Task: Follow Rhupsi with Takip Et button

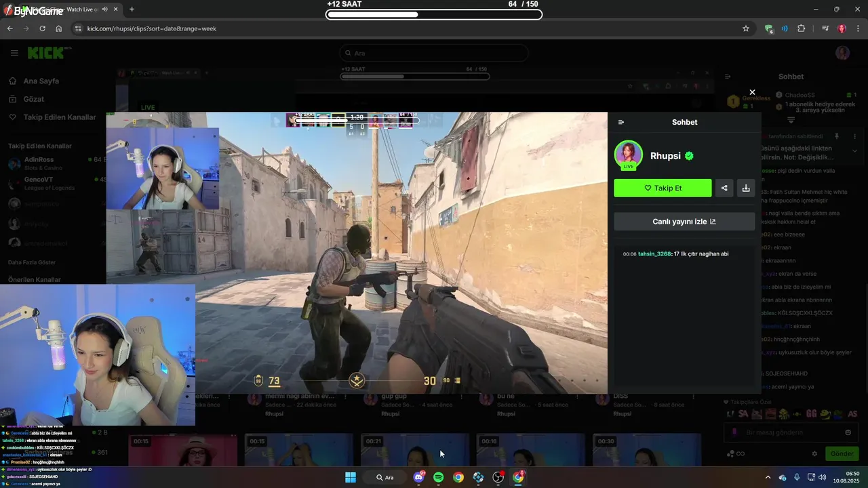Action: pyautogui.click(x=663, y=188)
